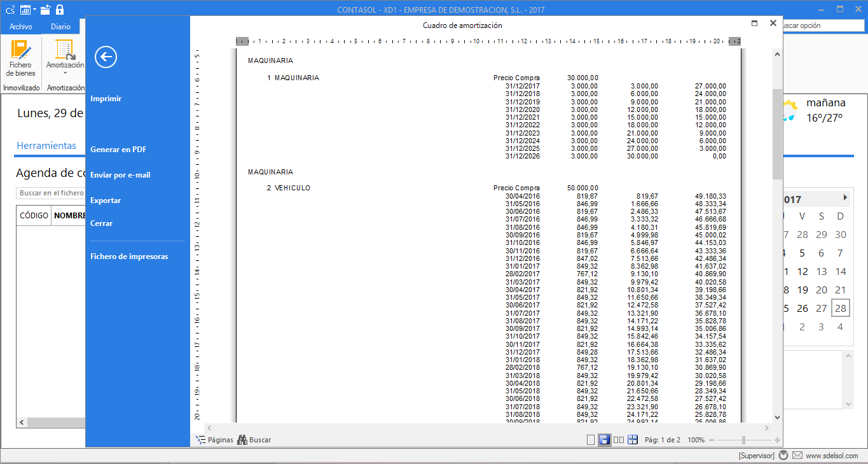Click the mañana 16º/27º forecast text
Viewport: 868px width, 464px height.
pyautogui.click(x=825, y=110)
